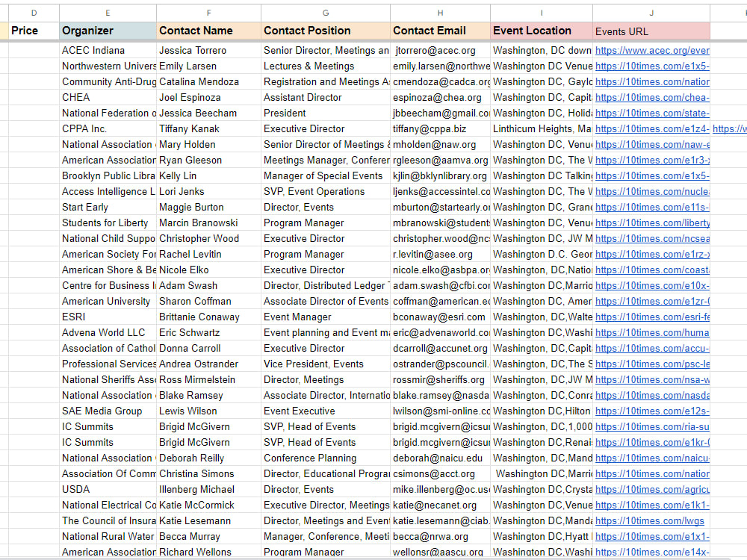The image size is (747, 560).
Task: Click the Contact Email header cell
Action: 440,31
